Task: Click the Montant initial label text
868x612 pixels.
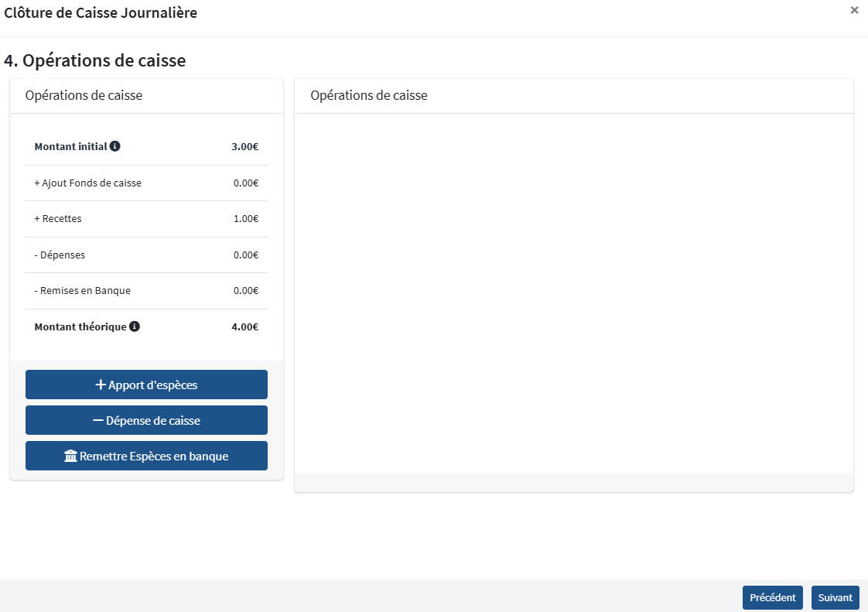Action: tap(70, 147)
